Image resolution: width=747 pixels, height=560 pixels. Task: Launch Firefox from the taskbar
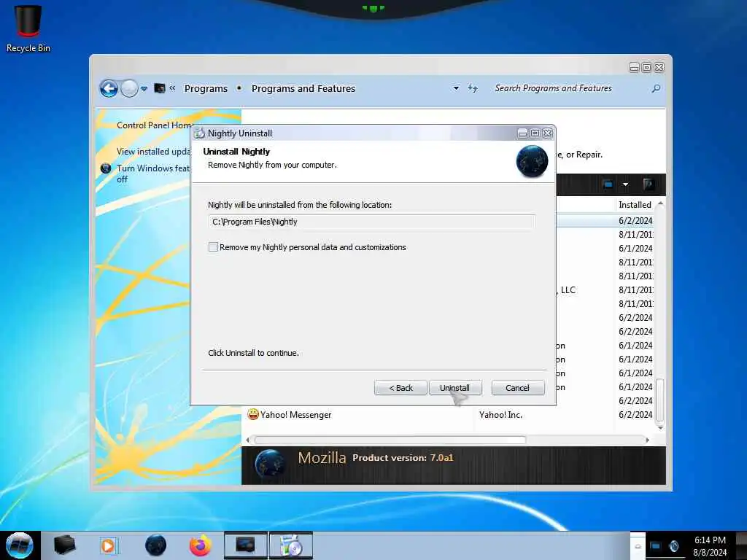click(201, 545)
